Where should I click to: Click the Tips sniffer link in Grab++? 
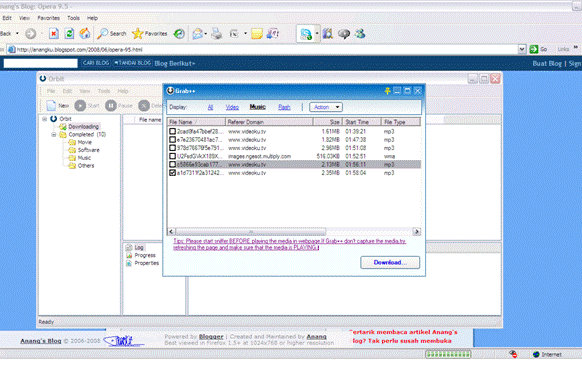(290, 244)
